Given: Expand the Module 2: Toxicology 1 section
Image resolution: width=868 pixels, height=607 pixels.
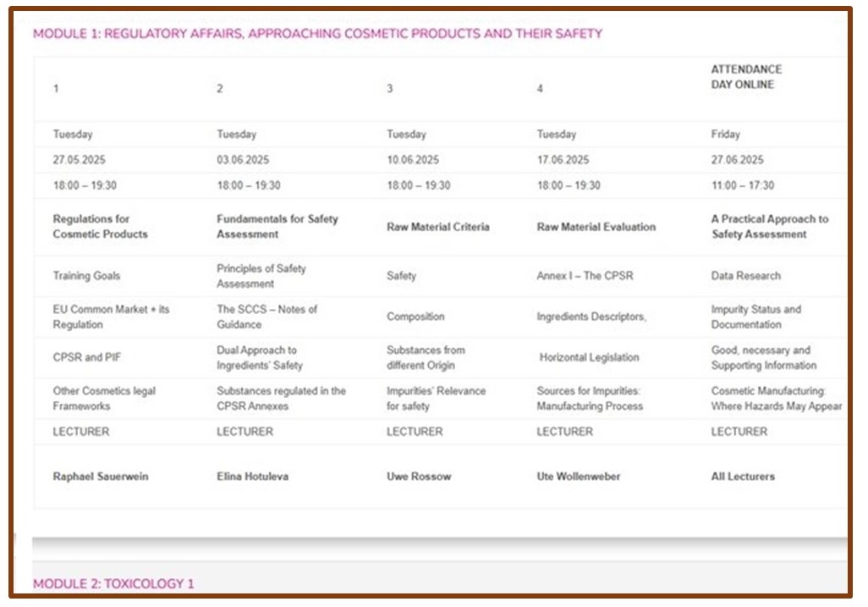Looking at the screenshot, I should point(113,583).
